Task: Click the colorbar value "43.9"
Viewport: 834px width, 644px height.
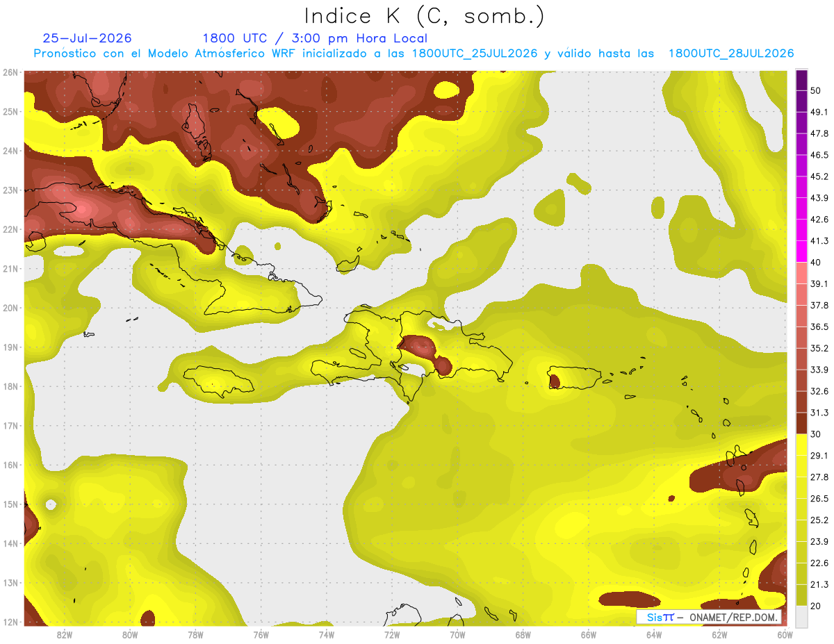Action: coord(819,198)
